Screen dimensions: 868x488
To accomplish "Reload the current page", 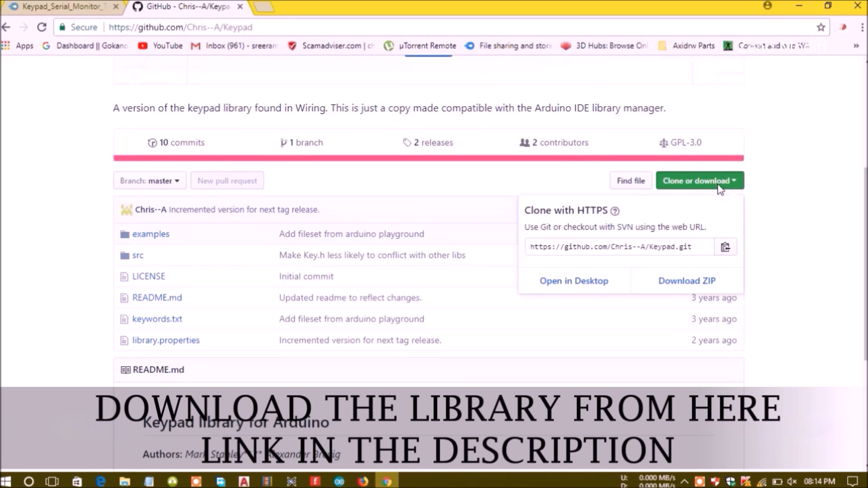I will 42,27.
